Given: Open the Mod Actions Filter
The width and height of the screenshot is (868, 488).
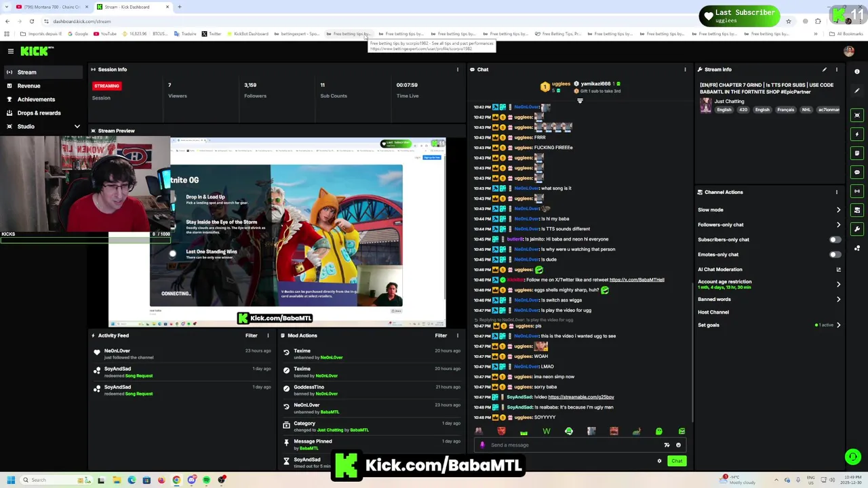Looking at the screenshot, I should pos(441,335).
